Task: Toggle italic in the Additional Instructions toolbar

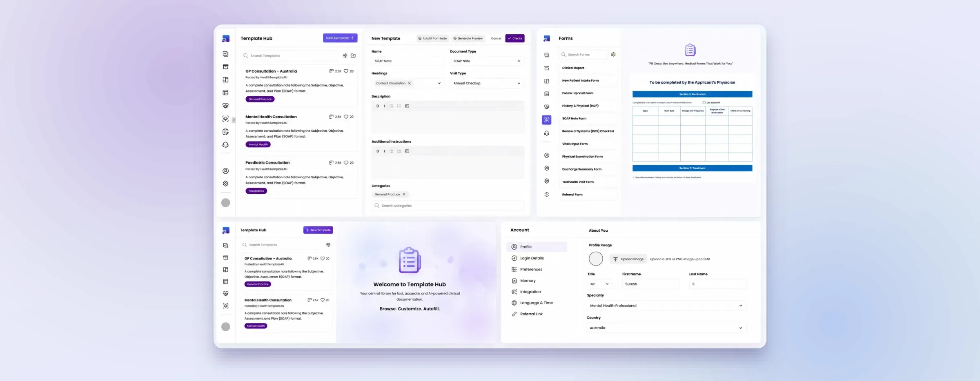Action: coord(384,151)
